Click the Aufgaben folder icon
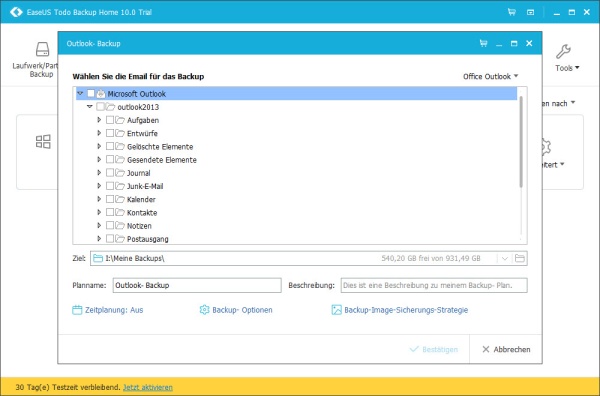 coord(120,120)
